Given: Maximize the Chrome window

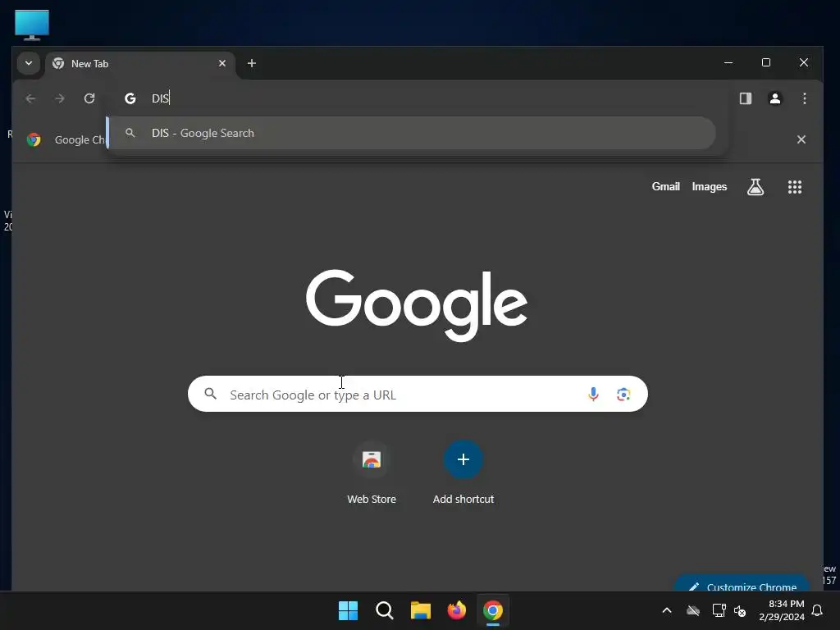Looking at the screenshot, I should pos(766,62).
